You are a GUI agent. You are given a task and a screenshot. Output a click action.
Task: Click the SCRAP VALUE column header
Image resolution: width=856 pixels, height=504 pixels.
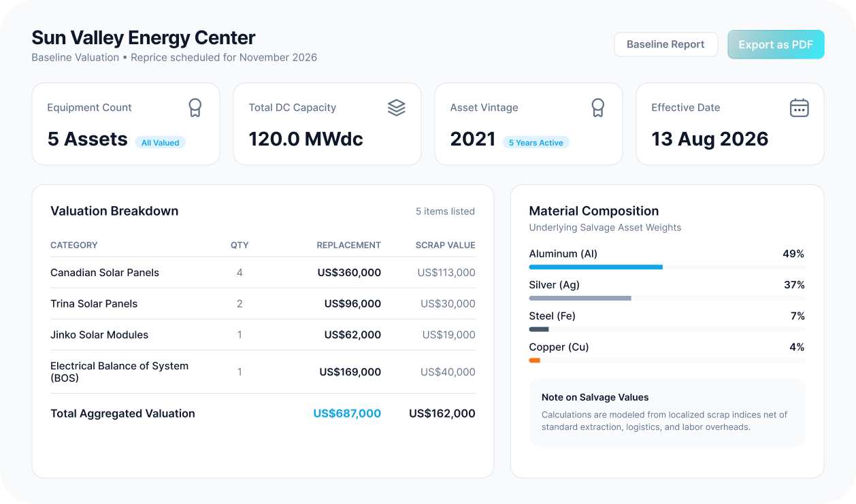point(446,245)
